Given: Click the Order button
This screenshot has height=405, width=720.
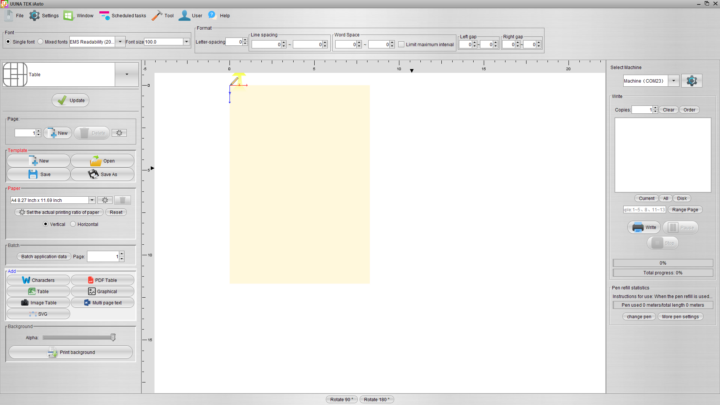Looking at the screenshot, I should coord(689,110).
